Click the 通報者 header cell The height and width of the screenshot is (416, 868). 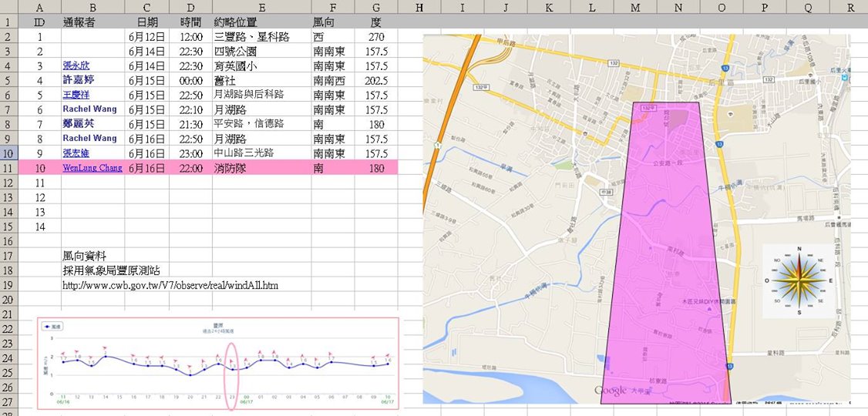click(93, 22)
